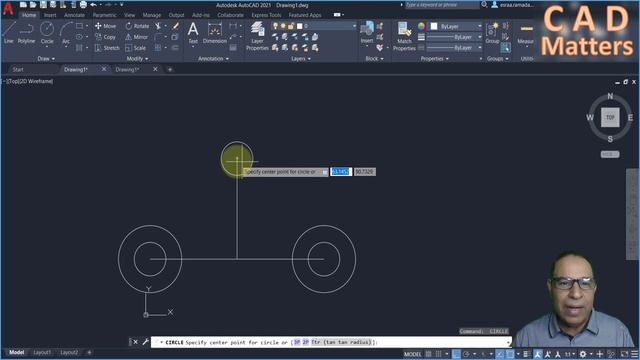Click the keyword search input field
Image resolution: width=640 pixels, height=360 pixels.
(442, 5)
